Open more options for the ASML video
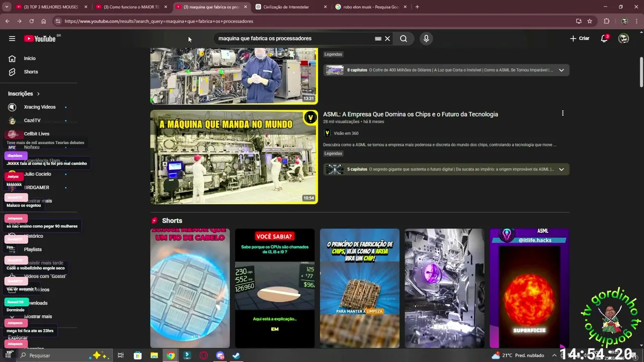Viewport: 644px width, 362px height. pyautogui.click(x=562, y=114)
